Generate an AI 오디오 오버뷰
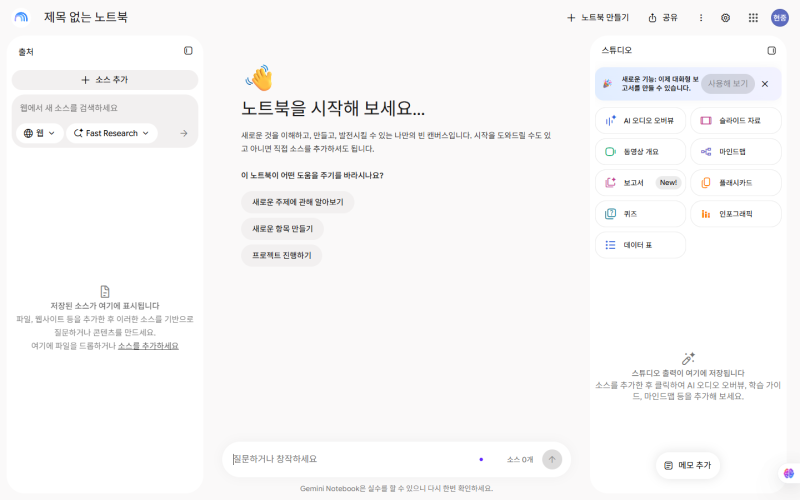This screenshot has height=500, width=800. tap(640, 120)
